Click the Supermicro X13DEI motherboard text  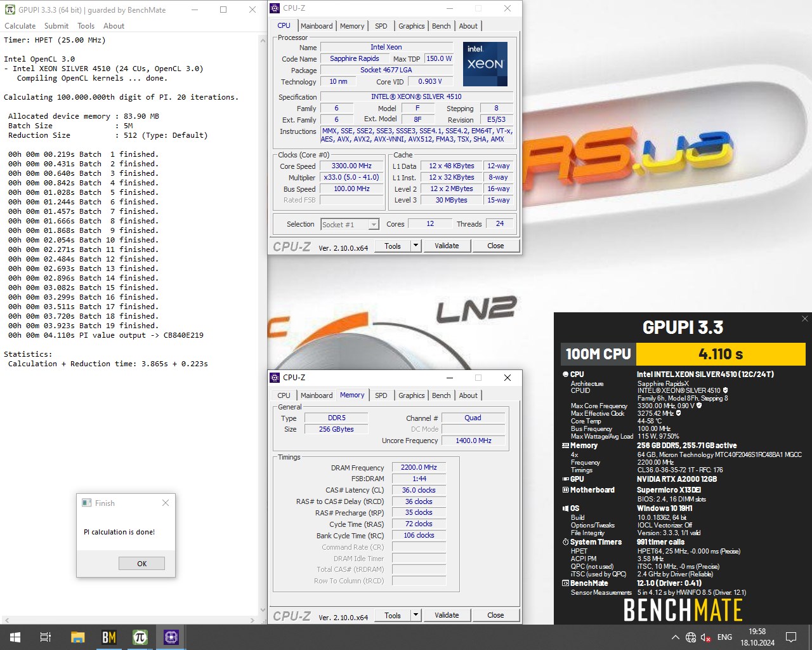coord(669,490)
